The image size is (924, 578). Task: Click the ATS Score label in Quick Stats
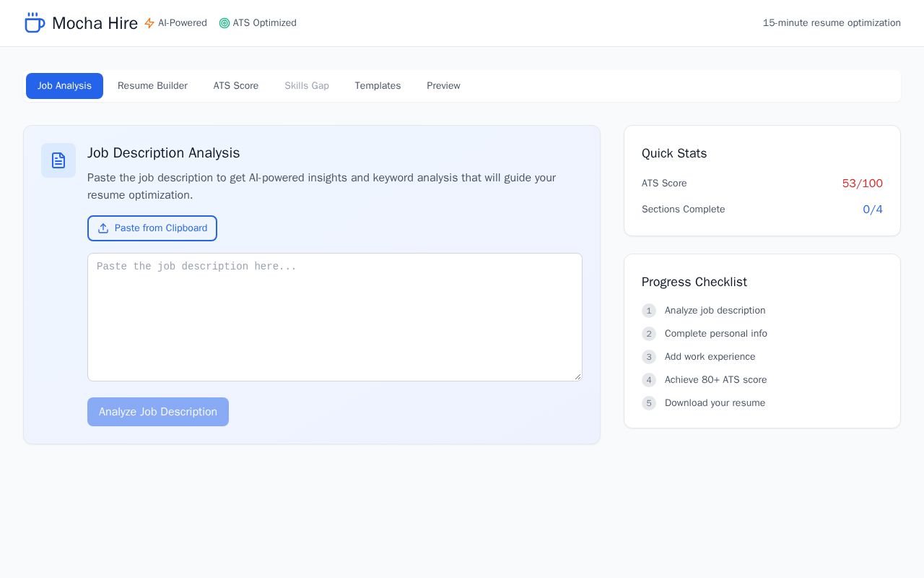click(664, 184)
